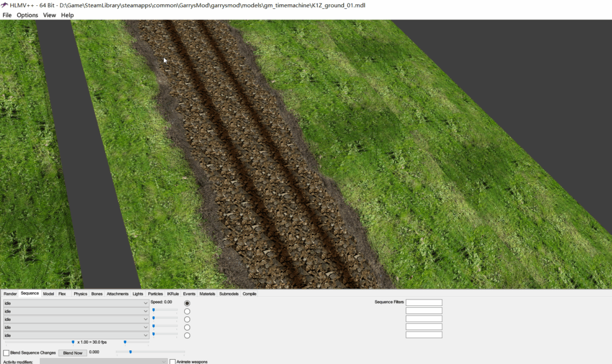Focus the first Sequence Filters field
612x364 pixels.
[x=424, y=302]
